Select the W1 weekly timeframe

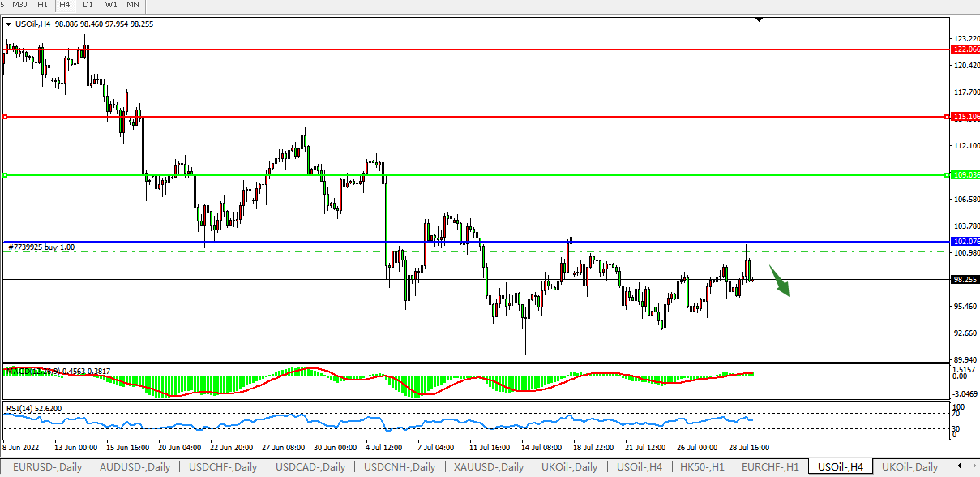(x=110, y=5)
